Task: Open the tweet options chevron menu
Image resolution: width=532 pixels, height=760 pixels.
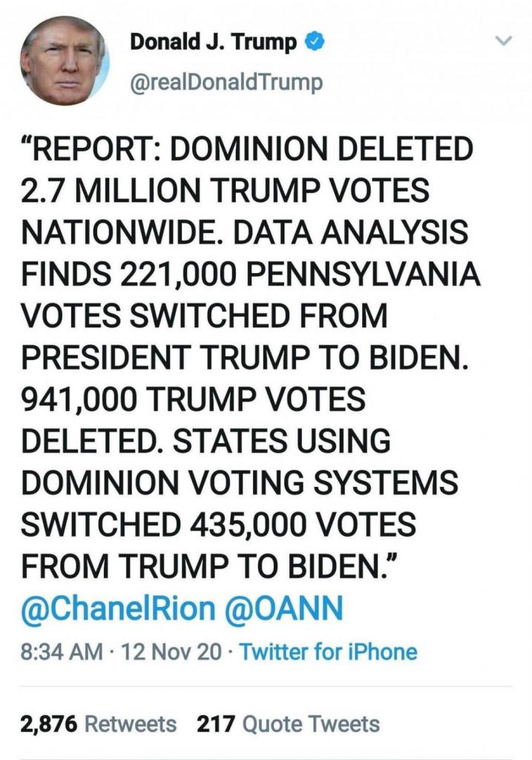Action: click(x=504, y=43)
